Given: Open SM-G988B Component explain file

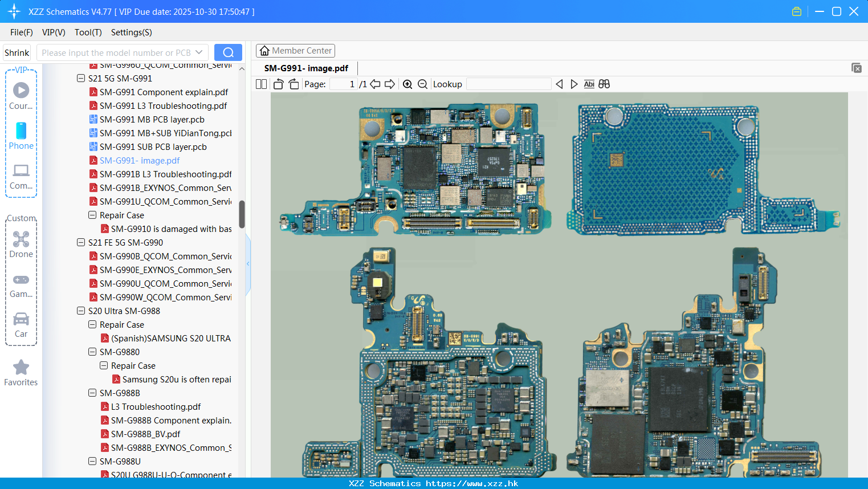Looking at the screenshot, I should 166,421.
